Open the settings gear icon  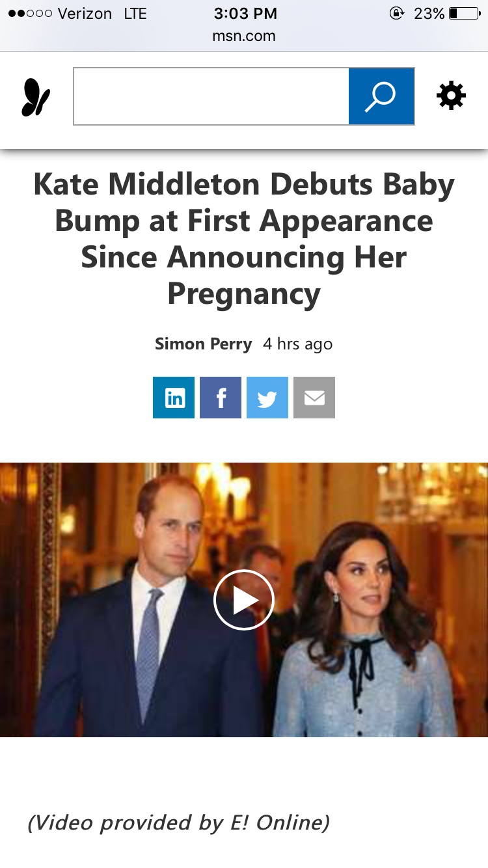click(x=451, y=96)
